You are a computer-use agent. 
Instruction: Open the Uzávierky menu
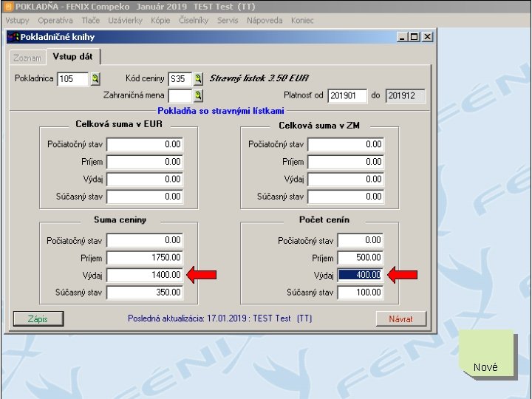click(x=125, y=21)
